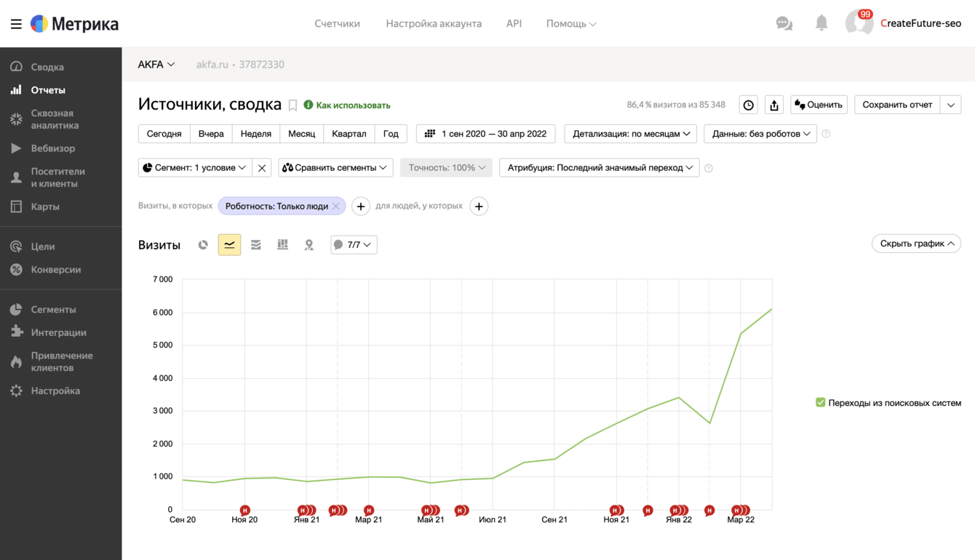Expand the 'Детализация: по месяцам' dropdown
This screenshot has height=560, width=975.
(630, 134)
